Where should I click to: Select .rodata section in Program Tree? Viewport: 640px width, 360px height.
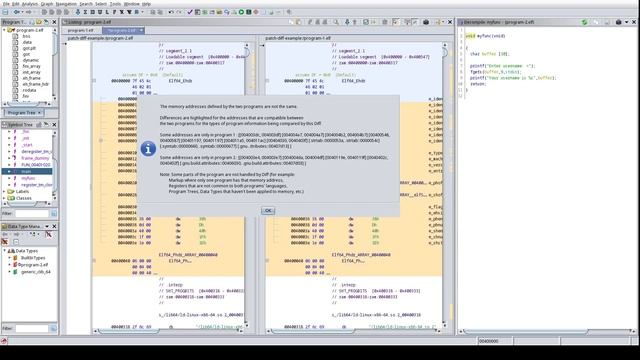coord(29,90)
